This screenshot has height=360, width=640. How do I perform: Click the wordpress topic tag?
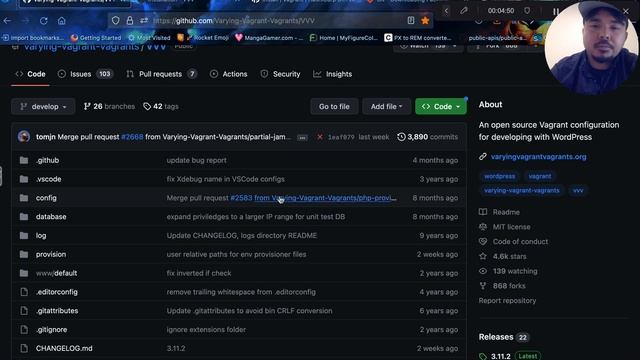(x=499, y=176)
